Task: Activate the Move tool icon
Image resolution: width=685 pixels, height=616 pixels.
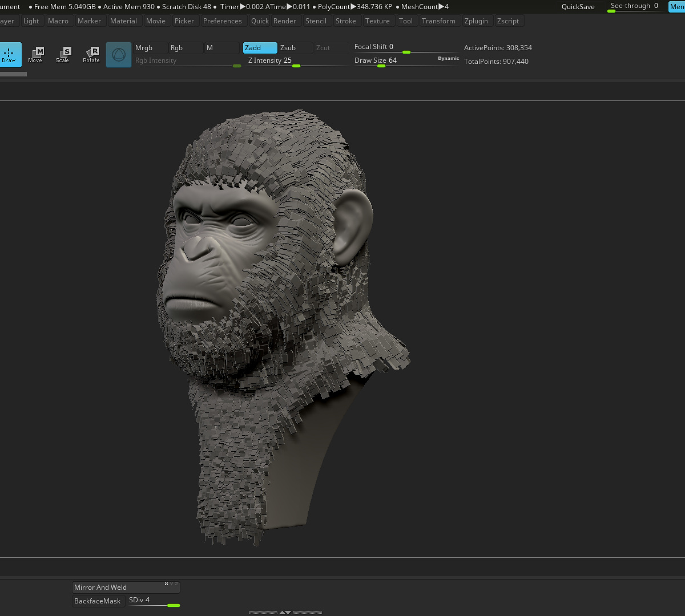Action: pyautogui.click(x=35, y=55)
